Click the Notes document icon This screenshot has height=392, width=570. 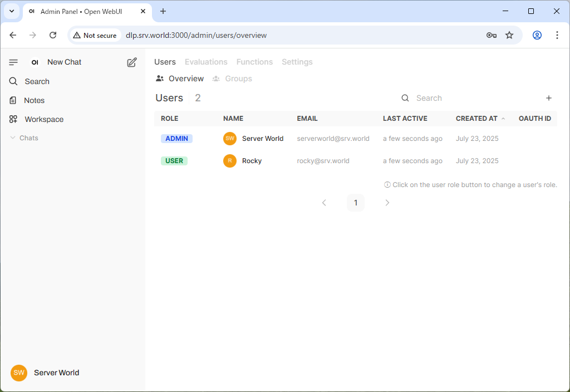coord(13,100)
